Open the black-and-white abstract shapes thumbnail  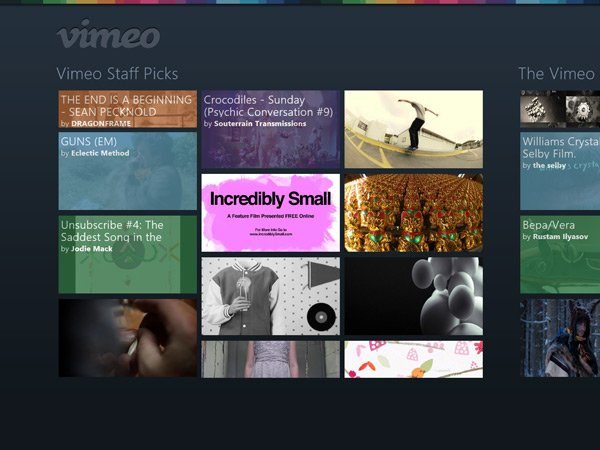pos(560,109)
